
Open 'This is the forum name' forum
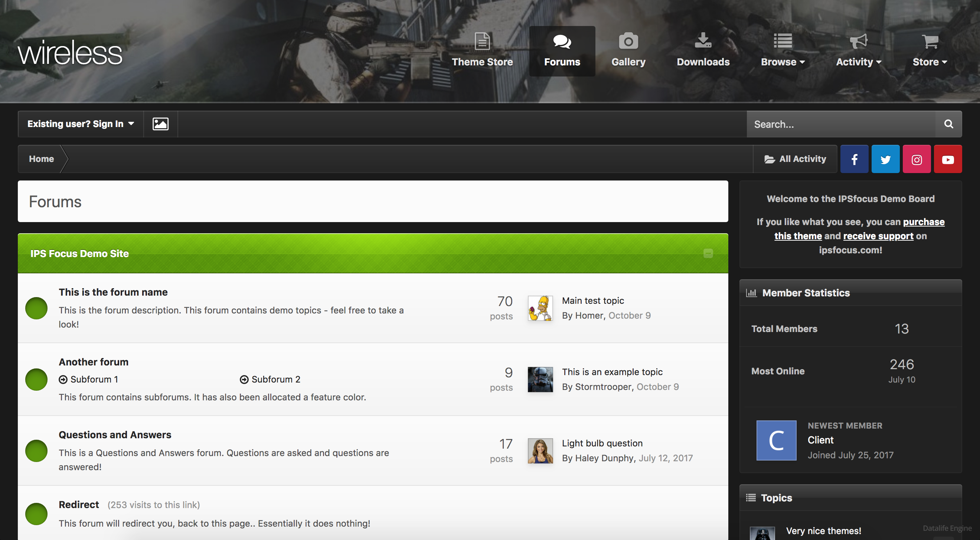tap(113, 292)
